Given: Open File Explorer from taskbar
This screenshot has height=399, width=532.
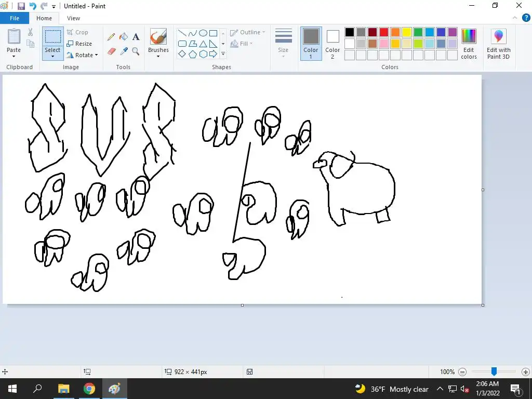Looking at the screenshot, I should [x=63, y=389].
